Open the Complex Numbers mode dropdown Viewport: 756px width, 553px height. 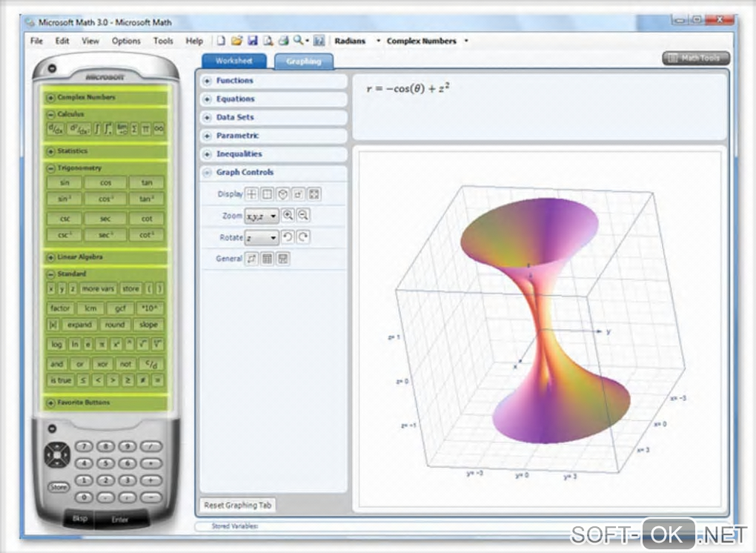coord(465,41)
